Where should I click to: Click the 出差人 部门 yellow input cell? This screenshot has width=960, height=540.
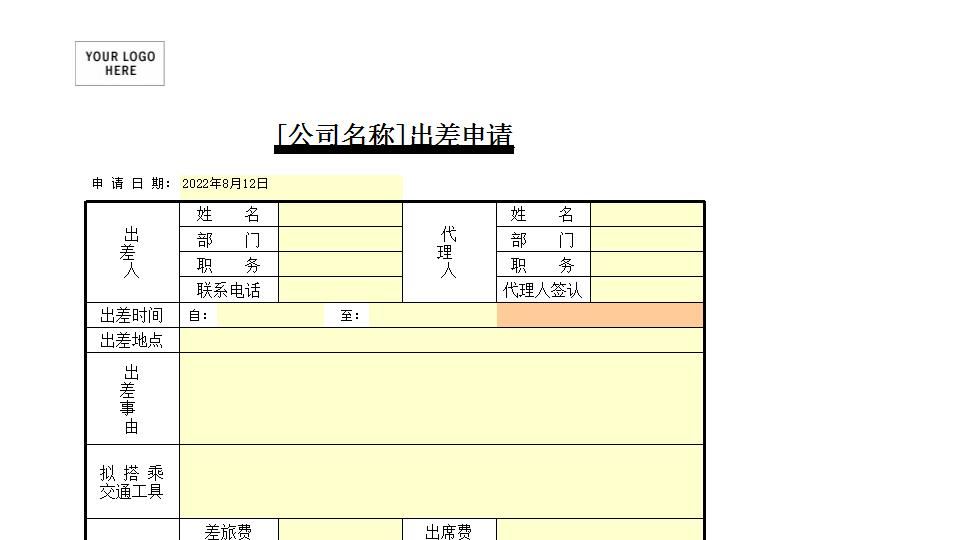coord(340,239)
